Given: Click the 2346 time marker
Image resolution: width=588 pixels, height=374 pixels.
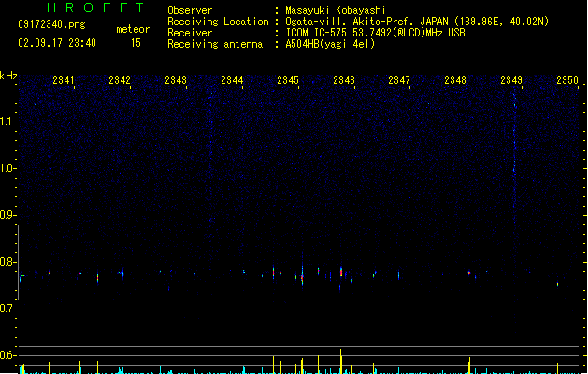Looking at the screenshot, I should pyautogui.click(x=344, y=80).
